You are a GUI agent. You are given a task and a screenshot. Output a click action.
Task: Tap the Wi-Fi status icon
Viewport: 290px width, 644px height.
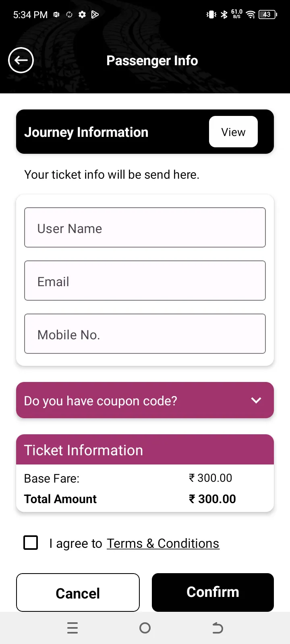click(251, 14)
